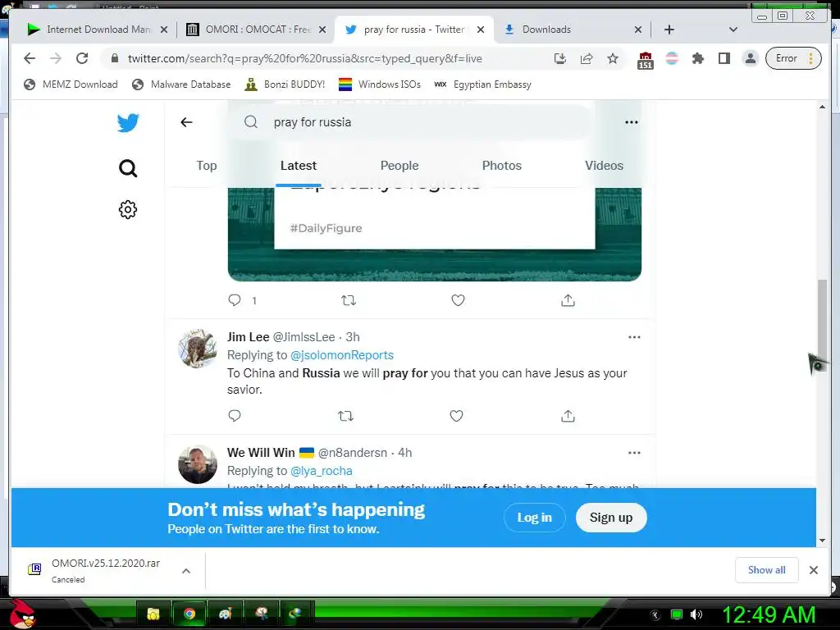The width and height of the screenshot is (840, 630).
Task: Like the DailyFigure tweet
Action: tap(458, 300)
